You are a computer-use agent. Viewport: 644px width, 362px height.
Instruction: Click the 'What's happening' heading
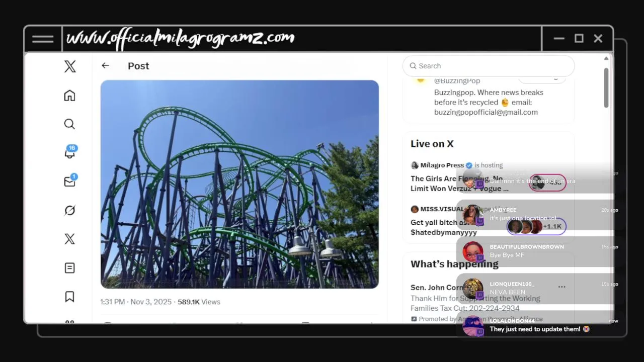[x=454, y=264]
